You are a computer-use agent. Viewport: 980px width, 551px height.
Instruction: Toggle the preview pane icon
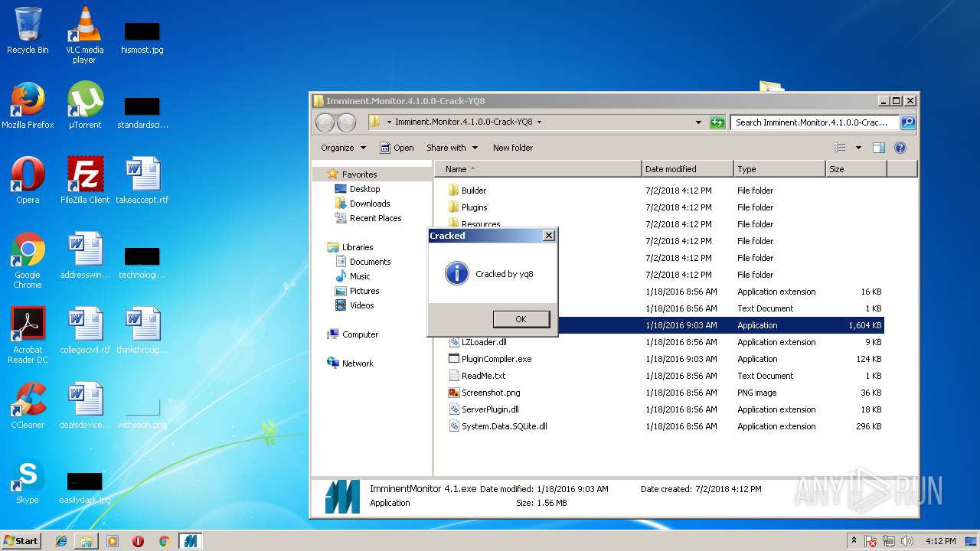tap(879, 148)
